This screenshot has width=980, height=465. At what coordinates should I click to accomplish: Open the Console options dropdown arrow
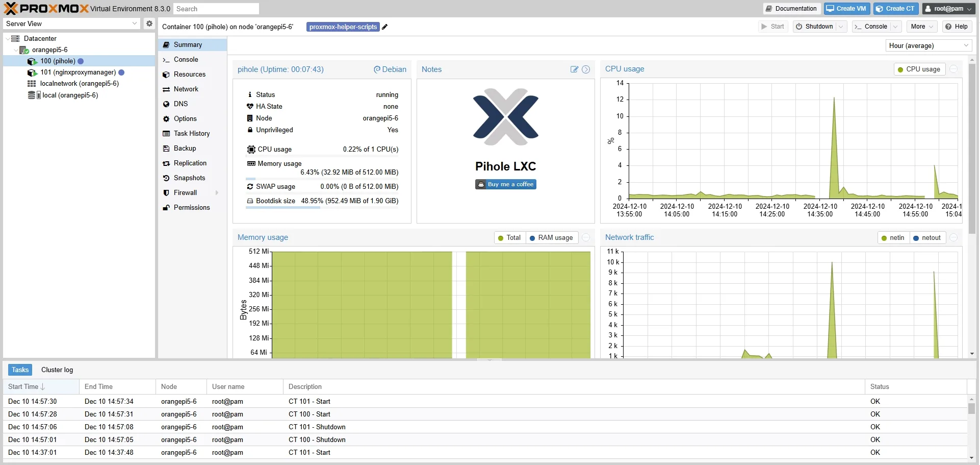895,27
